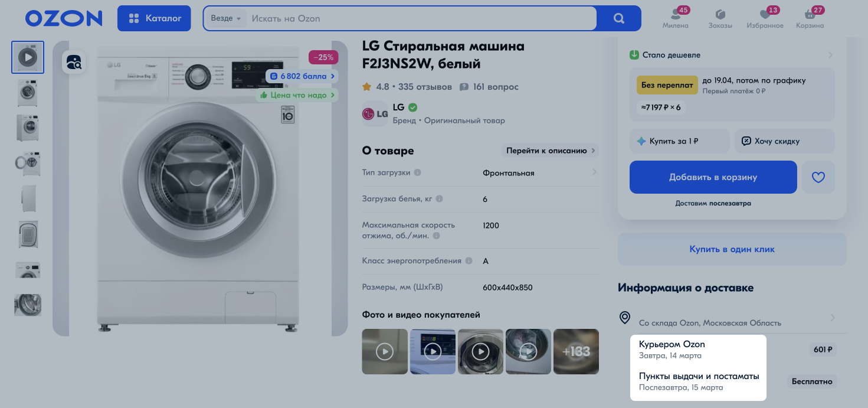
Task: Click the large washing machine product image
Action: click(200, 189)
